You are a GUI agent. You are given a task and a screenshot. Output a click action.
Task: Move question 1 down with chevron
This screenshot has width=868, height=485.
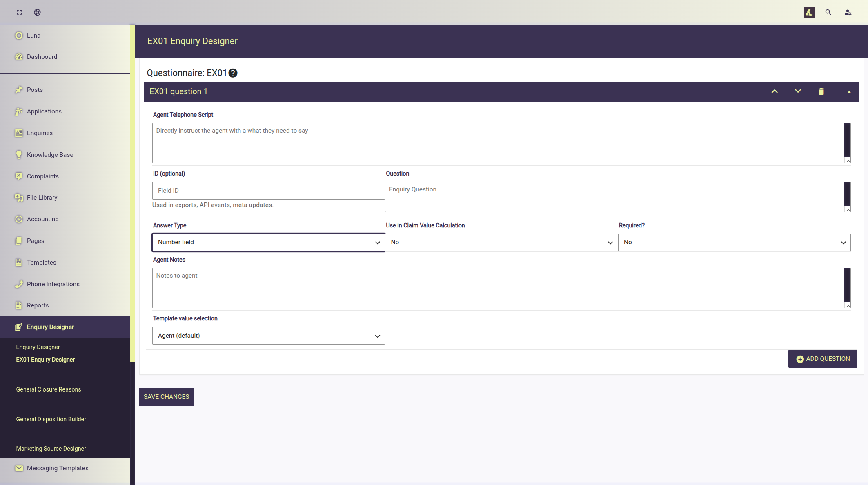click(798, 91)
